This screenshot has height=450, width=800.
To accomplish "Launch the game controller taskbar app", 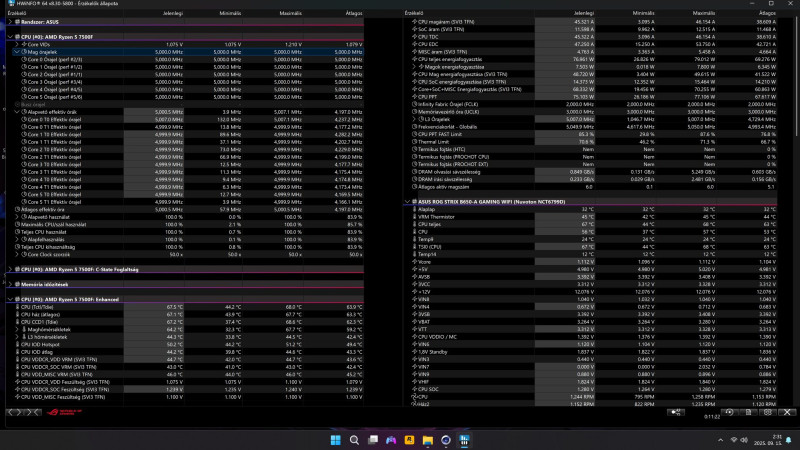I will (x=391, y=440).
